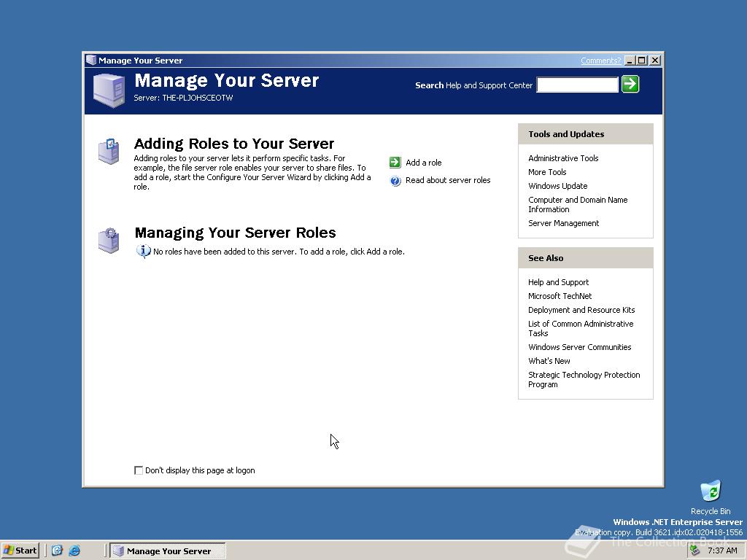747x560 pixels.
Task: Click the server icon in the blue header
Action: point(109,90)
